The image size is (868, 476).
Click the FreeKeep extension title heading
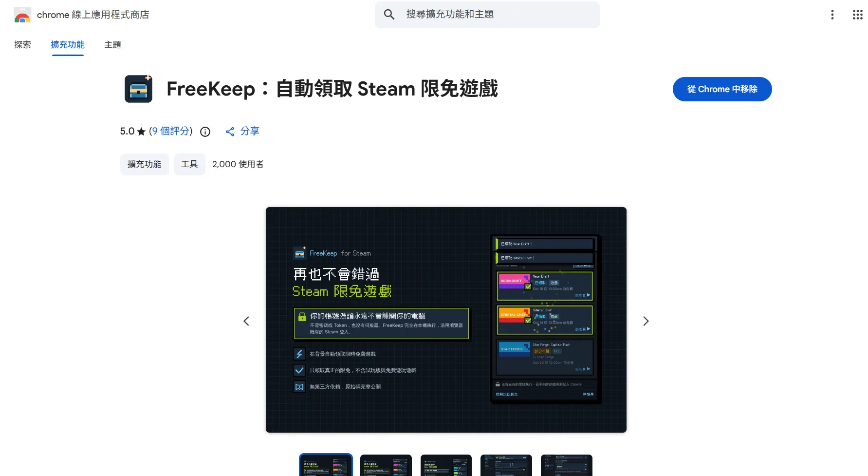pos(332,89)
